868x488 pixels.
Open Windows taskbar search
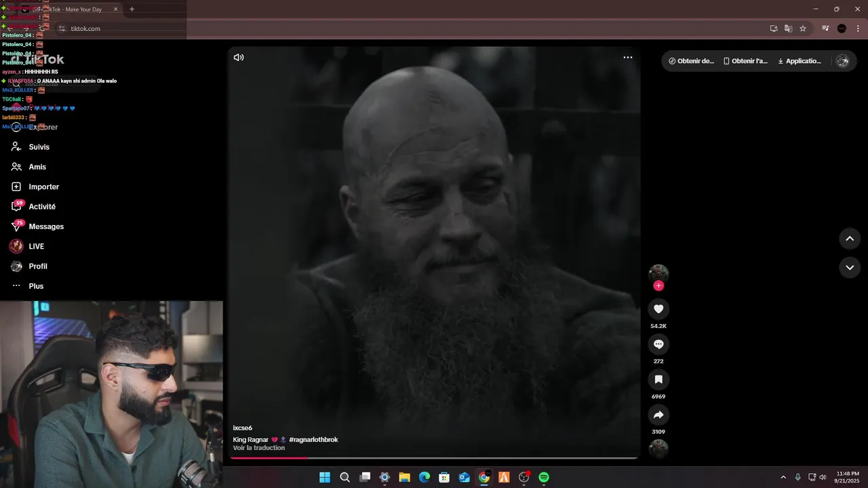(x=344, y=477)
